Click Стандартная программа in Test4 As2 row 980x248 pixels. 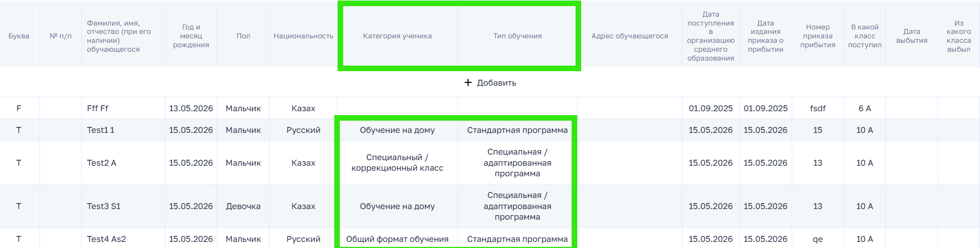pyautogui.click(x=518, y=239)
